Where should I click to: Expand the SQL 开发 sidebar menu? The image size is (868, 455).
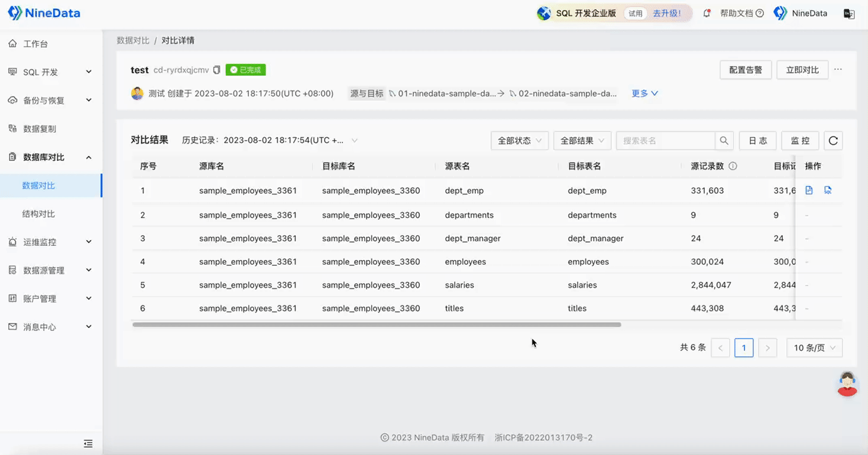[50, 72]
